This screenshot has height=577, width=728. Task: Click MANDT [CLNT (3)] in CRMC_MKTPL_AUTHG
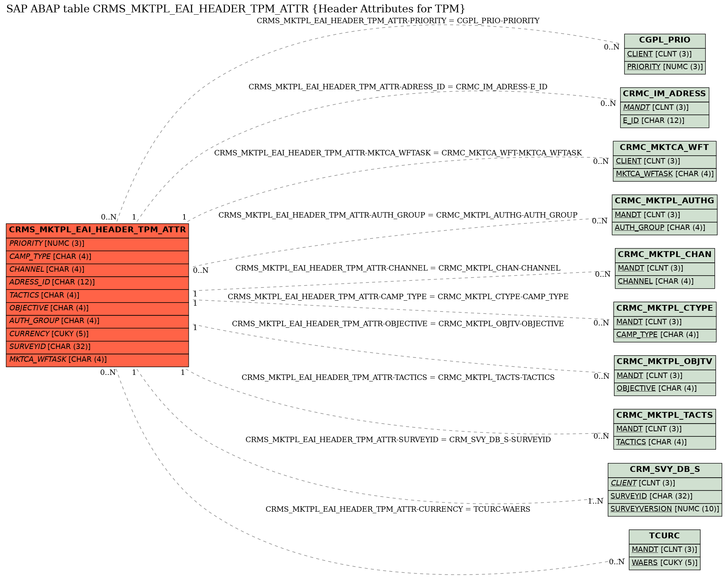tap(665, 215)
